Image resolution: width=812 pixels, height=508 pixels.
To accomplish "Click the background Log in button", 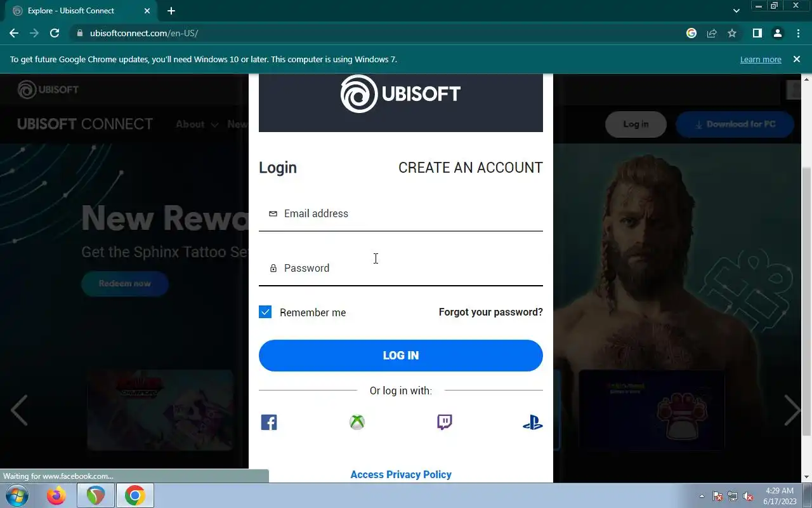I will click(x=636, y=124).
